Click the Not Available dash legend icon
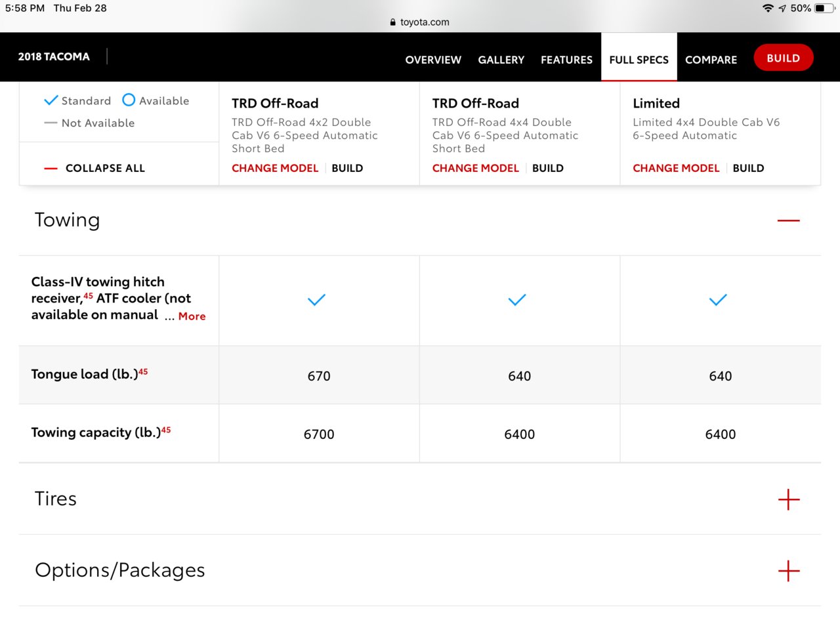This screenshot has width=840, height=630. (51, 123)
